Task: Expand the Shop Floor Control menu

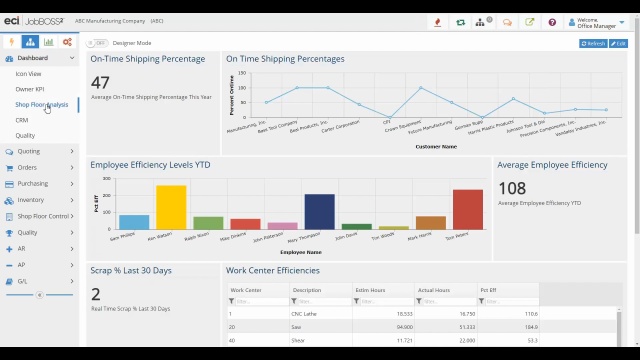Action: (x=72, y=216)
